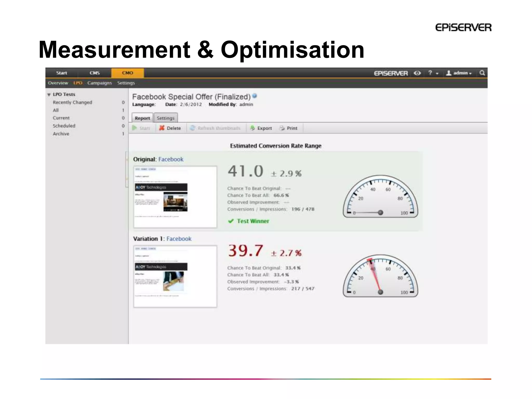
Task: Click the EPiServer logo in toolbar
Action: point(391,73)
